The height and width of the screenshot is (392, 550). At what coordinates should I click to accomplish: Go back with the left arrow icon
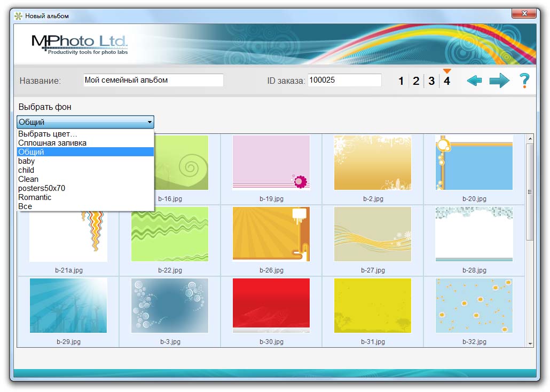[474, 81]
